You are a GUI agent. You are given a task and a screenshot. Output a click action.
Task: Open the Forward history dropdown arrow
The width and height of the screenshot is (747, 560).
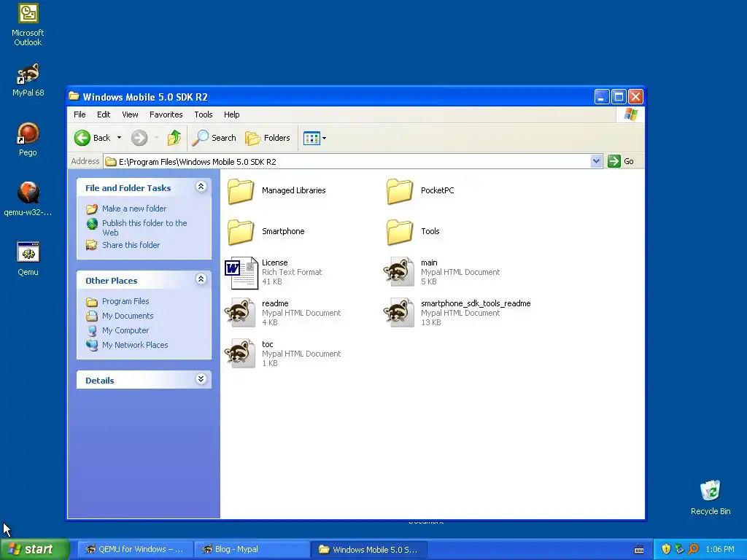tap(156, 138)
